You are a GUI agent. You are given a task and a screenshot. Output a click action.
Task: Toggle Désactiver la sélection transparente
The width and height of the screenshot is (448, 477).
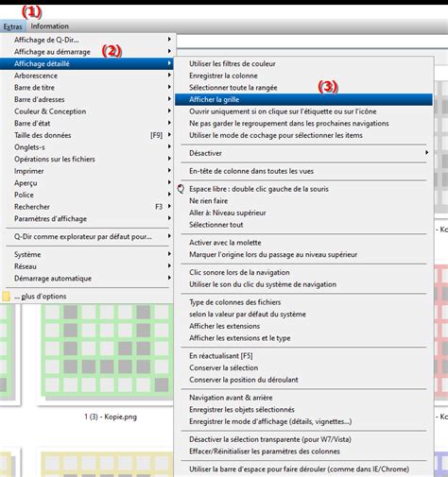(x=304, y=439)
